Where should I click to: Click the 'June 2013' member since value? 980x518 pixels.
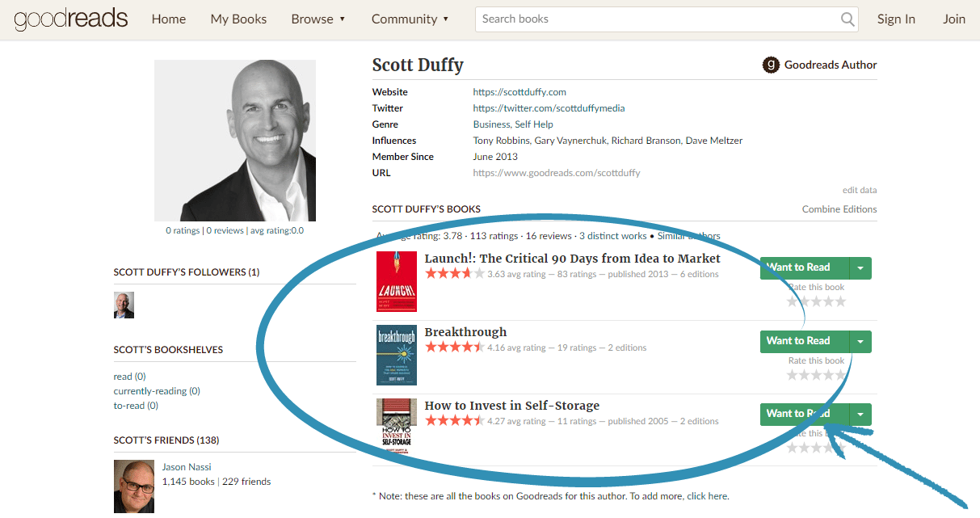pos(495,157)
